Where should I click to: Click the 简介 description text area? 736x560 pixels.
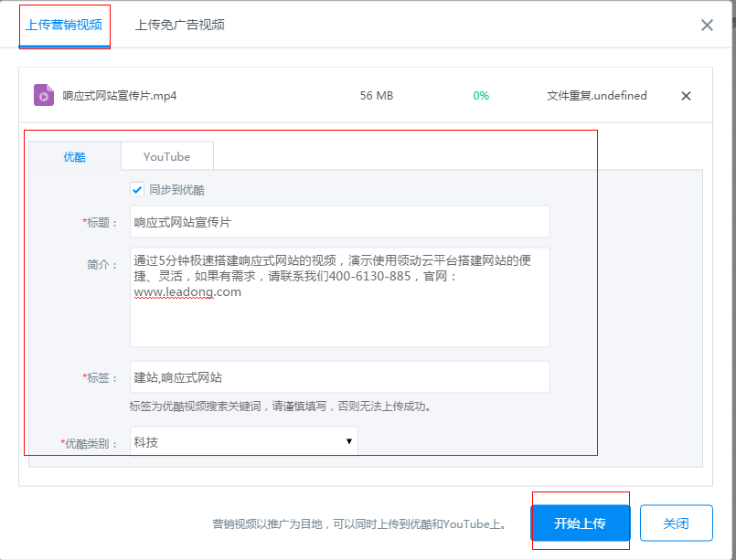[x=338, y=292]
